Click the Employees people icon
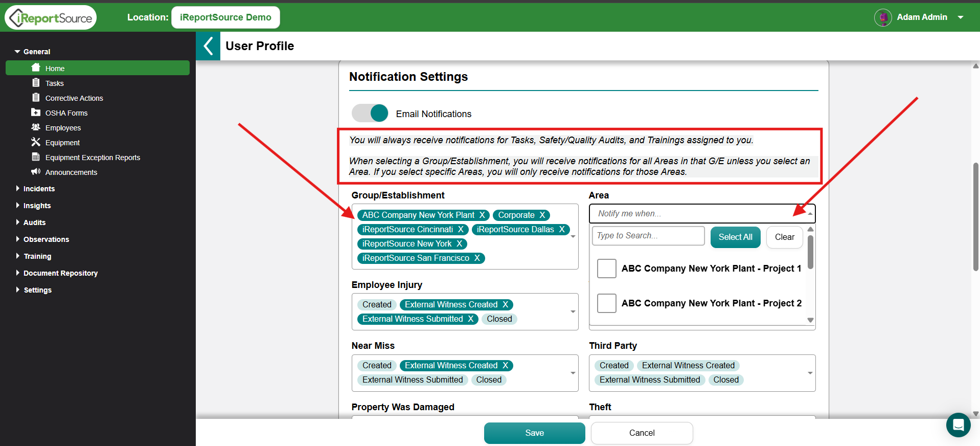Screen dimensions: 980x446 (36, 127)
